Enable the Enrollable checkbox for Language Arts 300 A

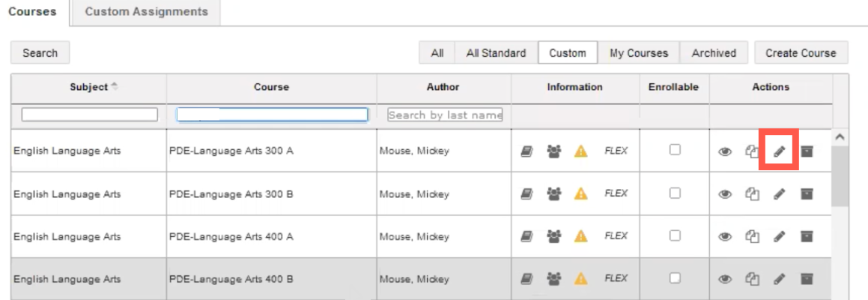[x=675, y=150]
